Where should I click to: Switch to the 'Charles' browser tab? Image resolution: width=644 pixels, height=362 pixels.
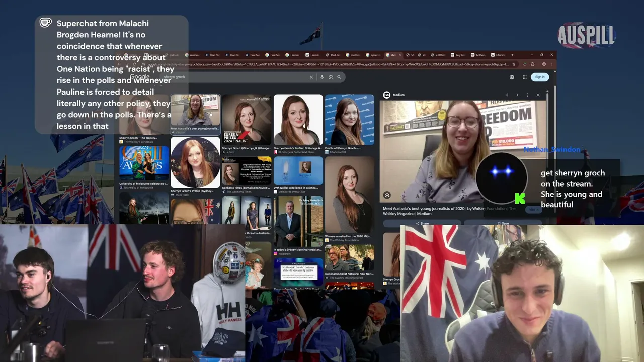coord(499,55)
